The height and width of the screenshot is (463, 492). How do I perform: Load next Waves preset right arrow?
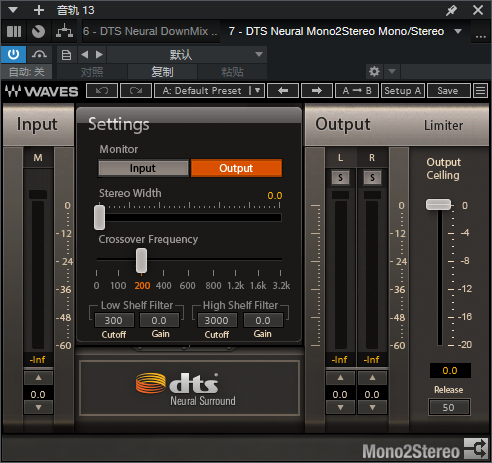point(317,91)
